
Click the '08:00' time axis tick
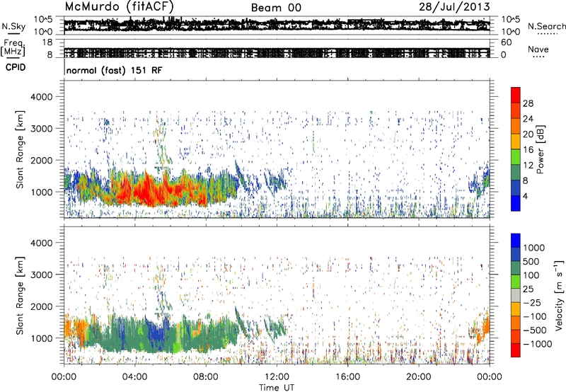206,377
